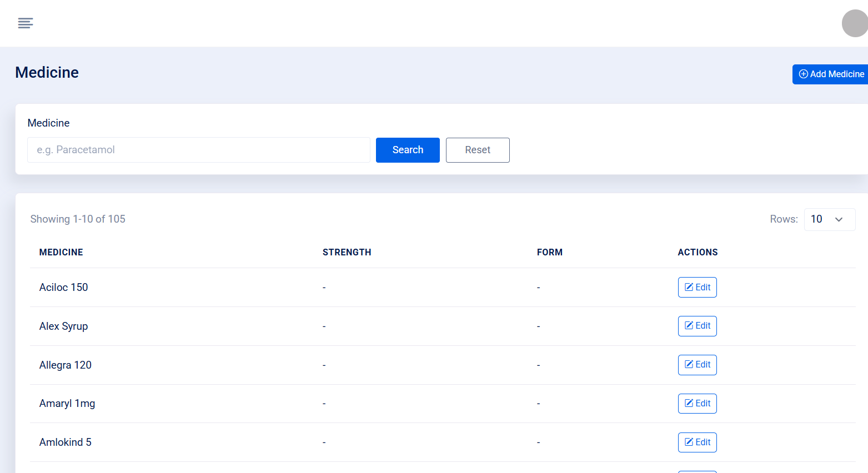868x473 pixels.
Task: Select the Aciloc 150 row name
Action: [x=63, y=287]
